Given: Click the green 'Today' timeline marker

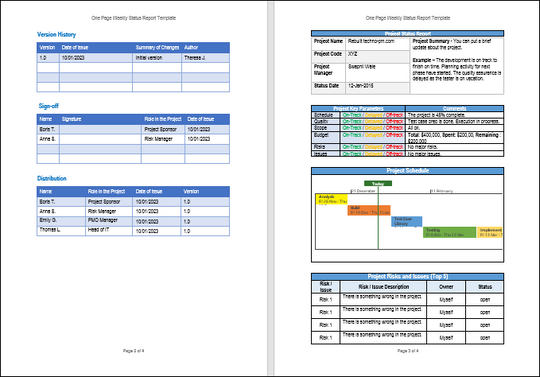Looking at the screenshot, I should (378, 184).
